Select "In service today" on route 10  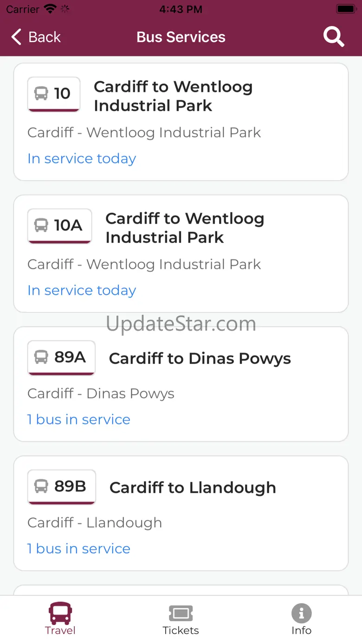point(82,158)
